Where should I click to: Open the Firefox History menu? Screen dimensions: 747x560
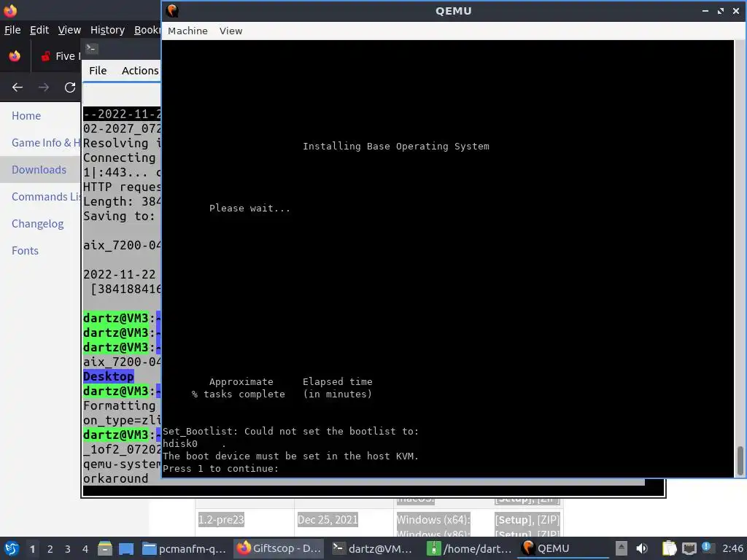click(108, 30)
